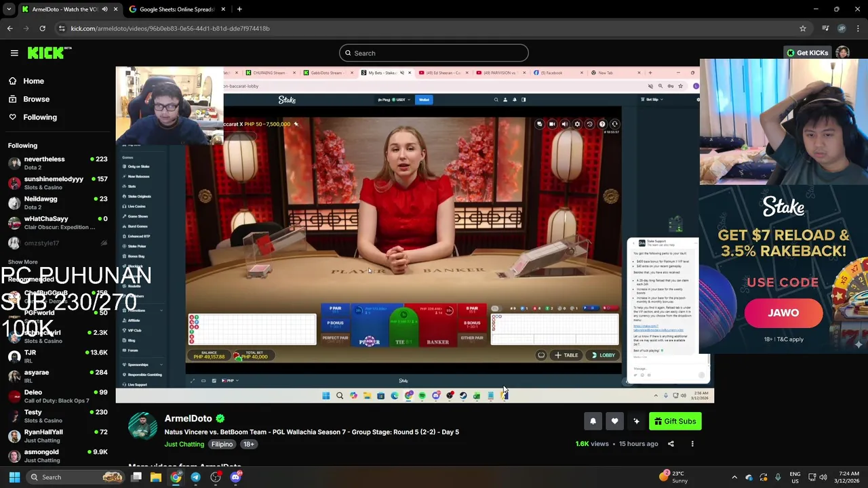Click the heart follow button
The height and width of the screenshot is (488, 868).
614,421
